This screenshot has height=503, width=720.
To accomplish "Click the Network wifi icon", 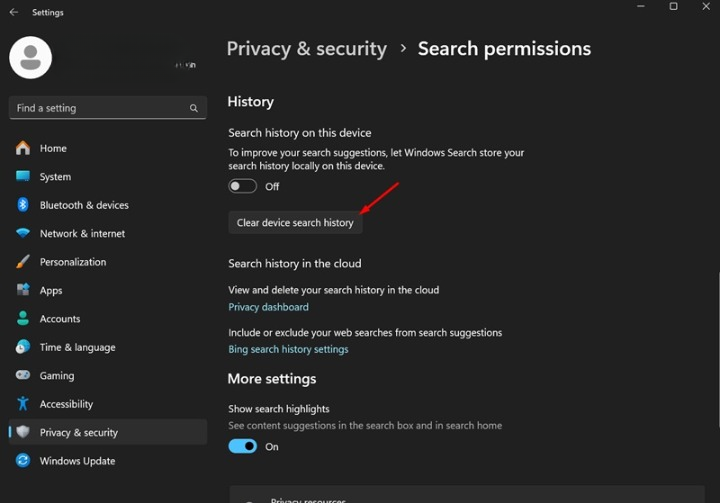I will coord(22,233).
